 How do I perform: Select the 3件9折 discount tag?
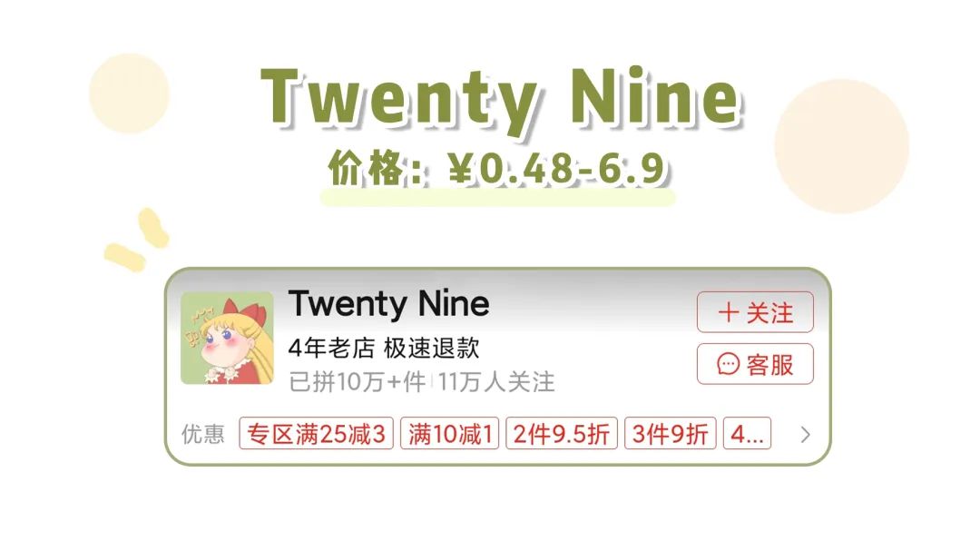[670, 433]
